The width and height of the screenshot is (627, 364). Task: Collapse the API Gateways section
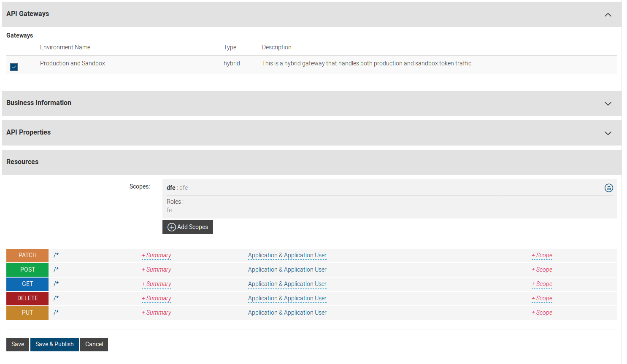pyautogui.click(x=608, y=14)
